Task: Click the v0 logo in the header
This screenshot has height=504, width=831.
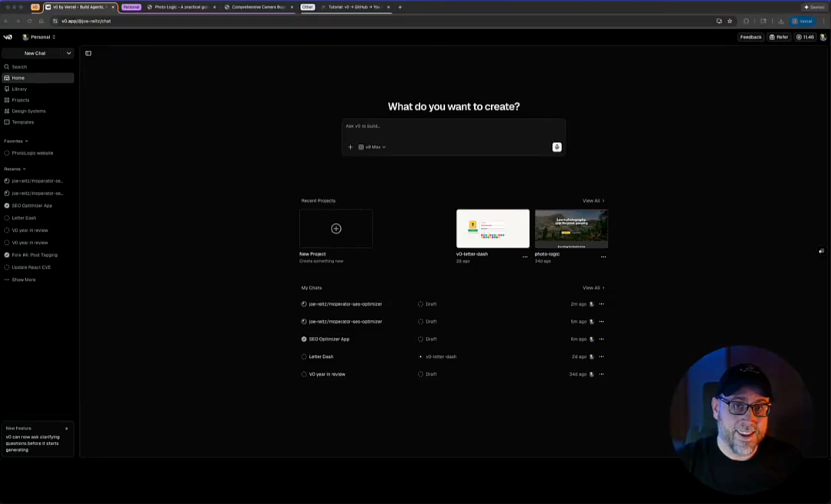Action: 8,37
